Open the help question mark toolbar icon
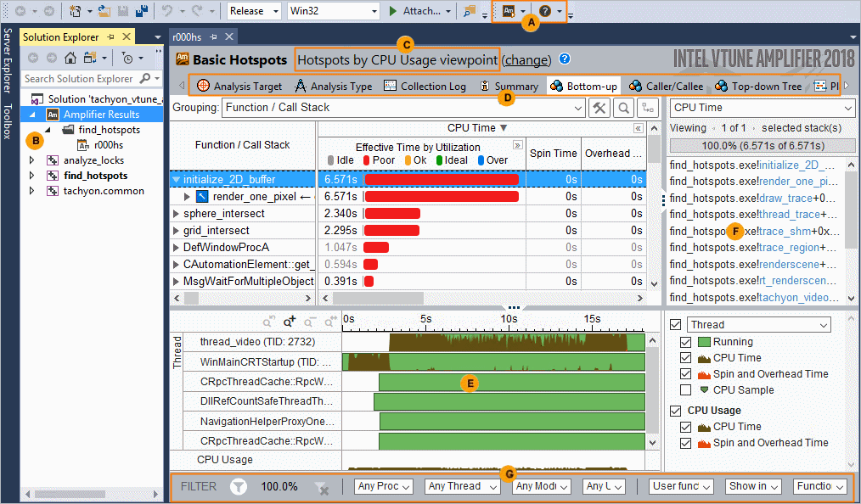Image resolution: width=861 pixels, height=504 pixels. [x=545, y=11]
